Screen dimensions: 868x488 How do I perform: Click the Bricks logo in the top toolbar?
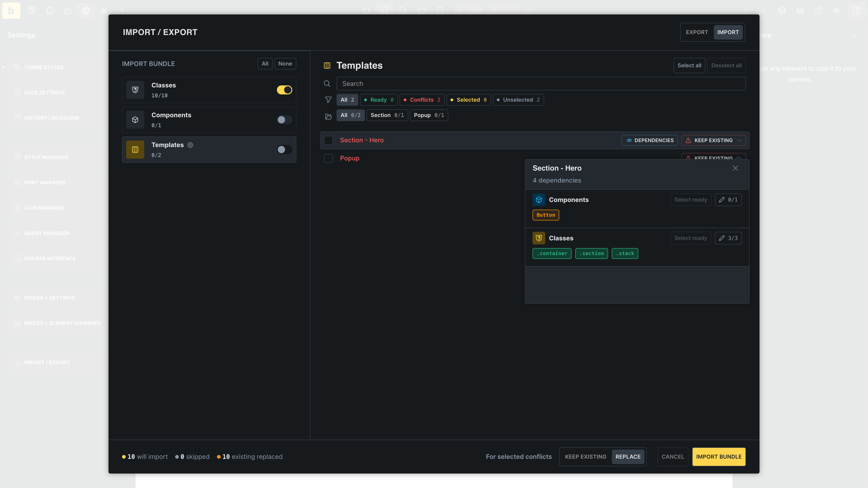(x=11, y=10)
